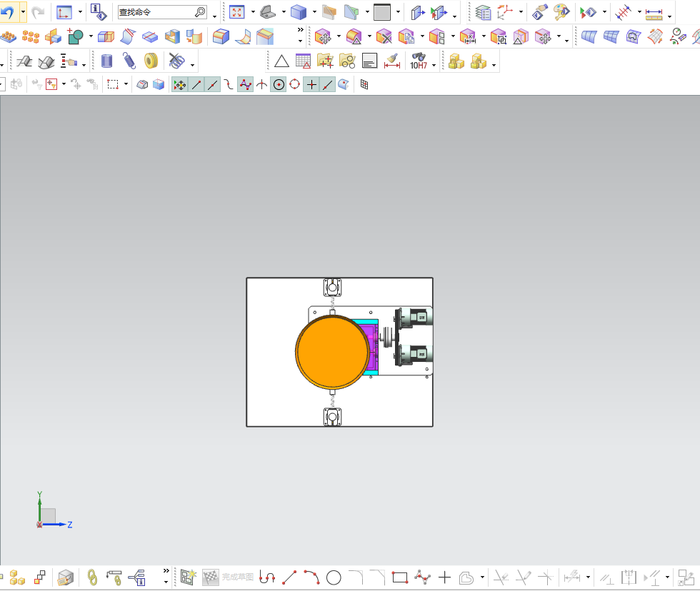
Task: Open the edit object display palette icon
Action: (561, 12)
